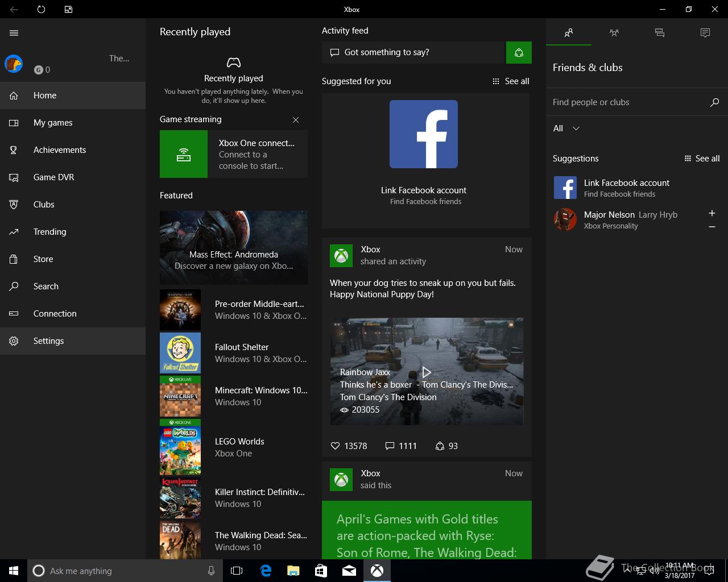Share the post with 93 shares
The image size is (728, 582).
click(446, 446)
